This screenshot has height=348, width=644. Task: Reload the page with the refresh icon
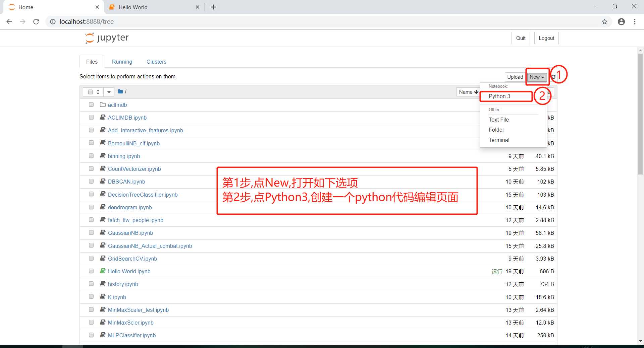click(36, 22)
